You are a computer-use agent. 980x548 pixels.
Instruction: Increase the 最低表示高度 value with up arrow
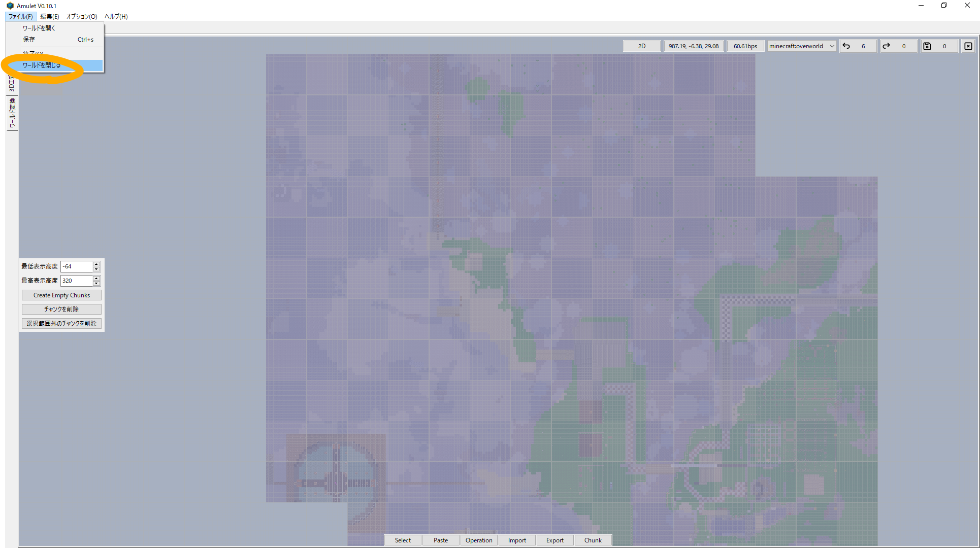point(96,264)
